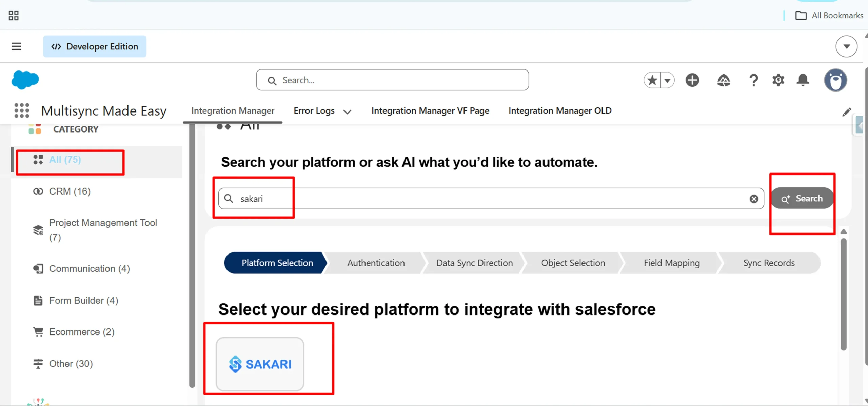Image resolution: width=868 pixels, height=406 pixels.
Task: Go to the Sync Records step
Action: coord(769,263)
